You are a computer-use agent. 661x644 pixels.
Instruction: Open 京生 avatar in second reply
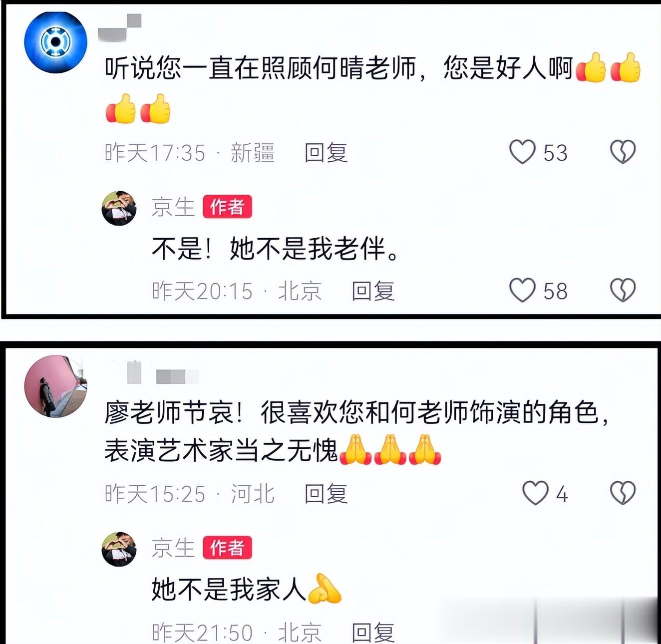[119, 549]
